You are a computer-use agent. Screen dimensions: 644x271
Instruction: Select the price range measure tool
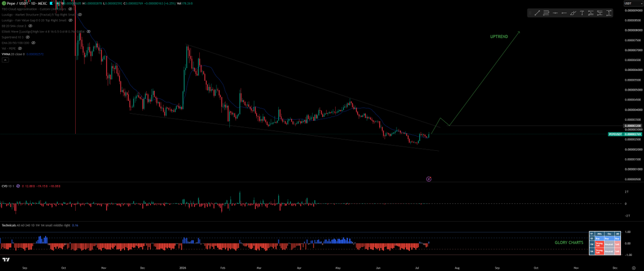609,13
